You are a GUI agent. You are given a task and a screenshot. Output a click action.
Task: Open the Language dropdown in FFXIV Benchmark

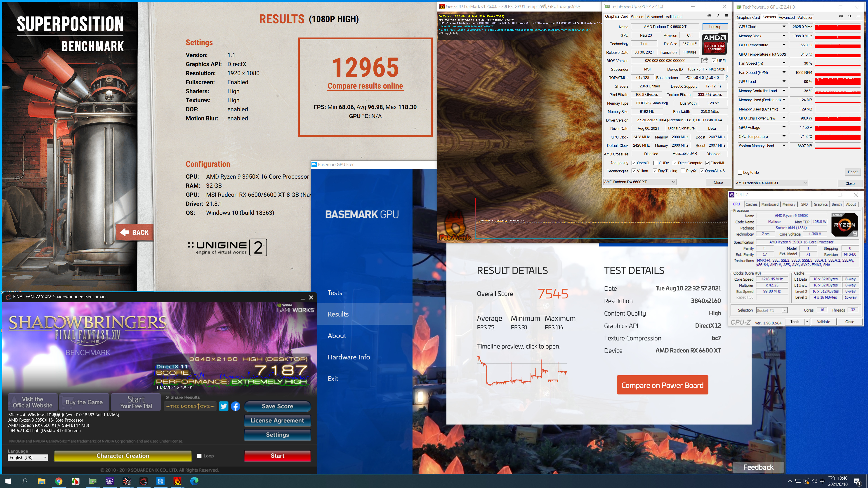tap(28, 457)
